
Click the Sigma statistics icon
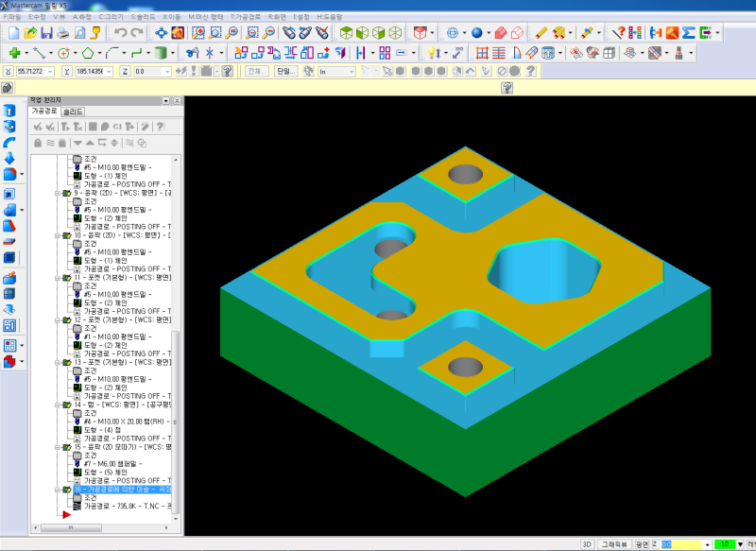pyautogui.click(x=689, y=32)
